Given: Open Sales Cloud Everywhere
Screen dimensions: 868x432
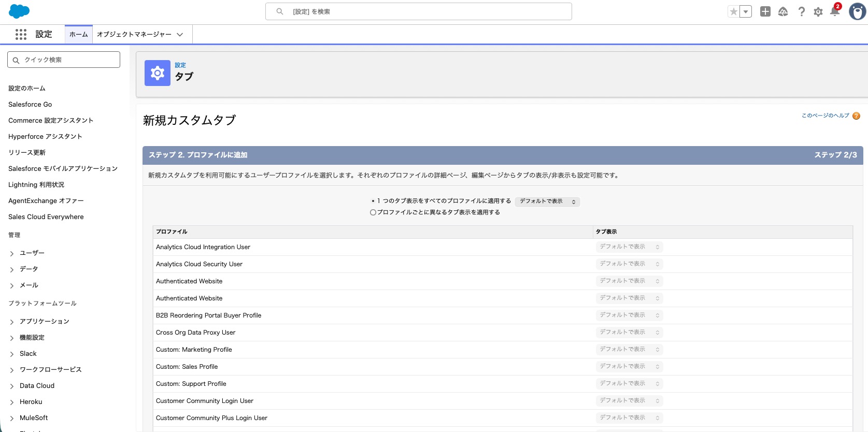Looking at the screenshot, I should (x=46, y=217).
